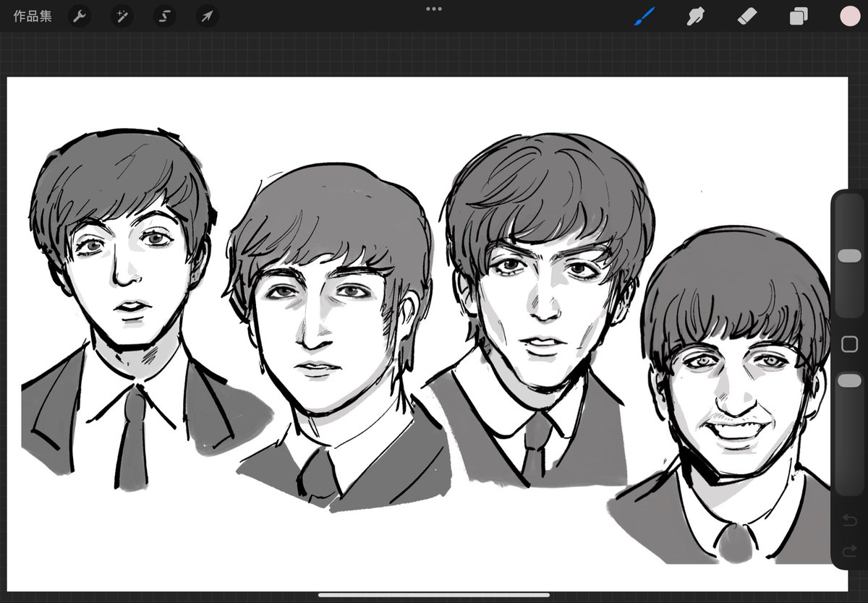Open the active color picker

(x=850, y=17)
